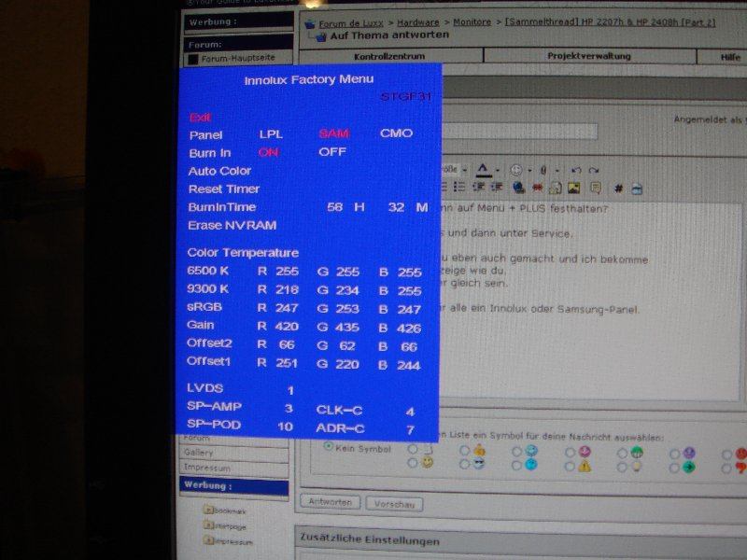Screen dimensions: 747x560
Task: Click the smiley face insert icon
Action: pyautogui.click(x=516, y=170)
